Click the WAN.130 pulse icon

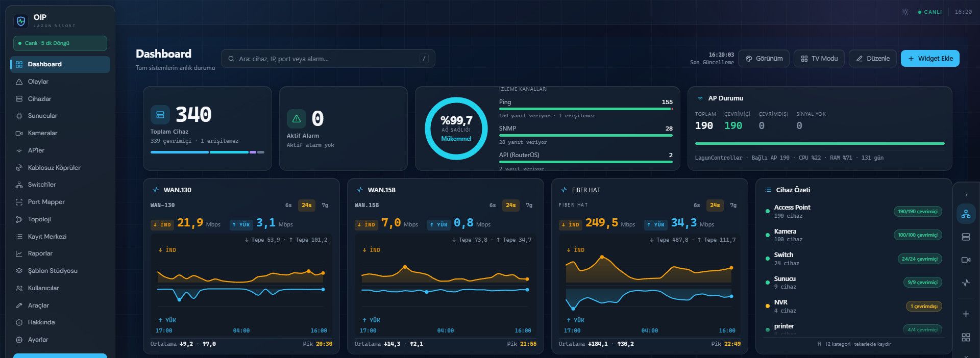pyautogui.click(x=156, y=190)
